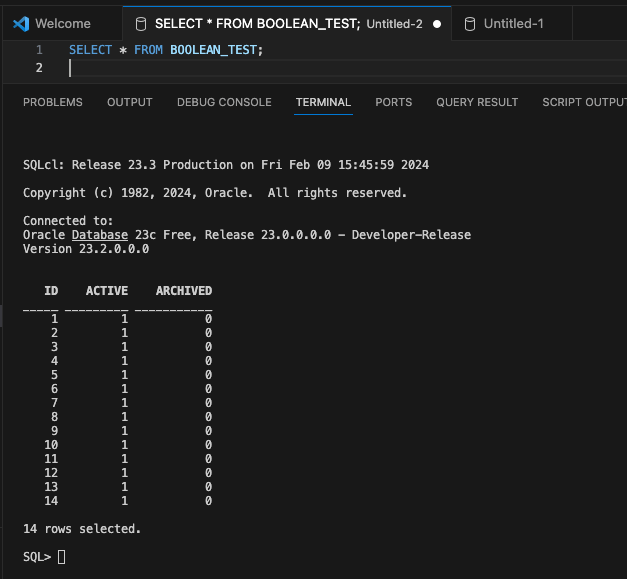Click the SQL> prompt in the terminal
Viewport: 627px width, 579px height.
click(37, 556)
